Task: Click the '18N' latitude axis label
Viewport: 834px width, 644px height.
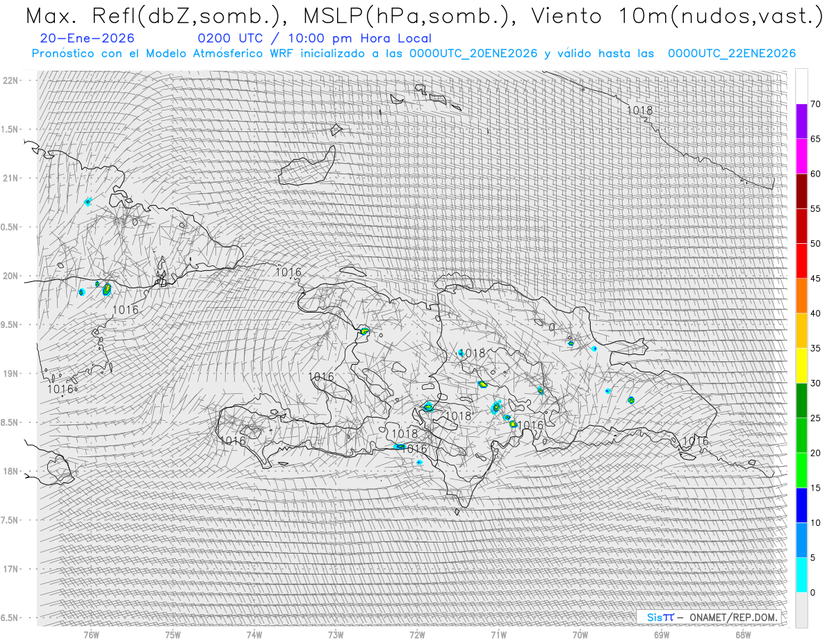Action: pyautogui.click(x=10, y=472)
